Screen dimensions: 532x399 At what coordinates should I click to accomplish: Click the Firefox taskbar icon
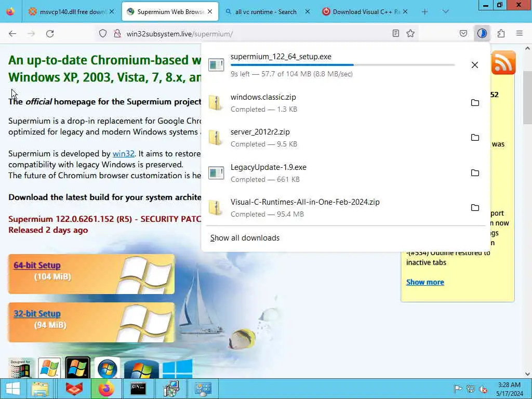click(x=107, y=389)
